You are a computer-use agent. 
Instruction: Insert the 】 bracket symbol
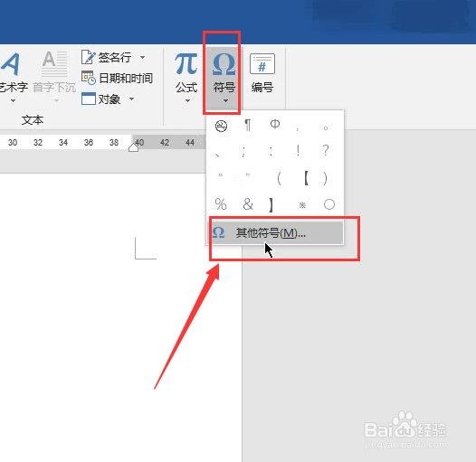(271, 205)
